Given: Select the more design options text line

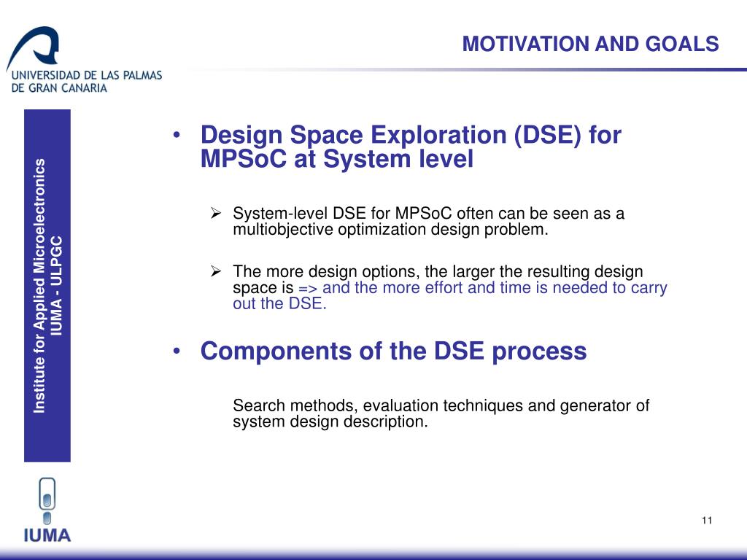Looking at the screenshot, I should pyautogui.click(x=438, y=271).
